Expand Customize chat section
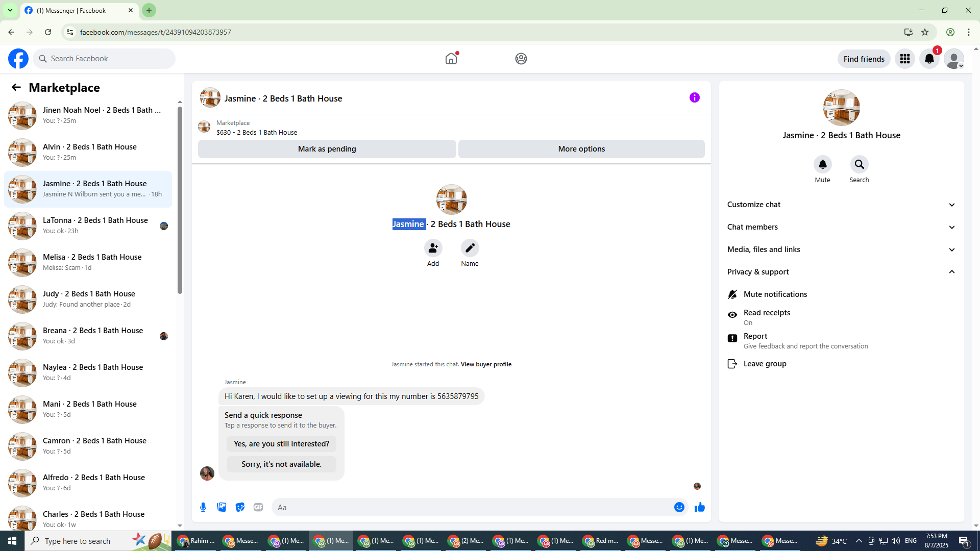The width and height of the screenshot is (980, 551). [x=841, y=205]
